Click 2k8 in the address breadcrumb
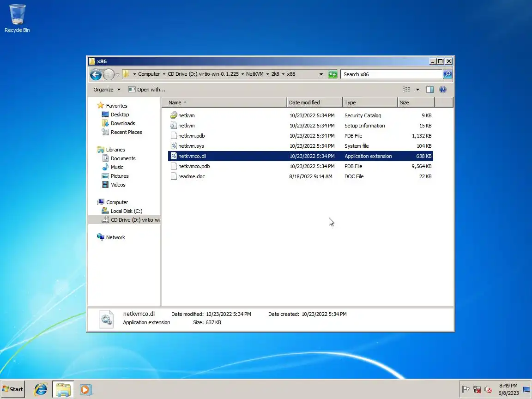The height and width of the screenshot is (399, 532). pos(275,74)
